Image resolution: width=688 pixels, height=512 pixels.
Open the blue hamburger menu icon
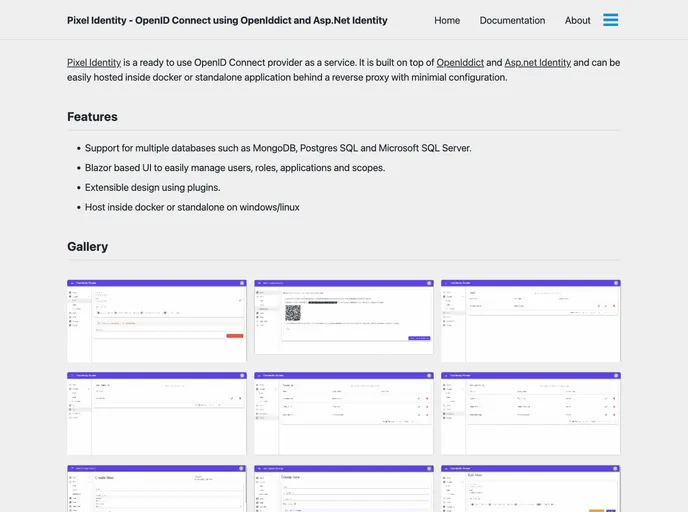tap(610, 20)
